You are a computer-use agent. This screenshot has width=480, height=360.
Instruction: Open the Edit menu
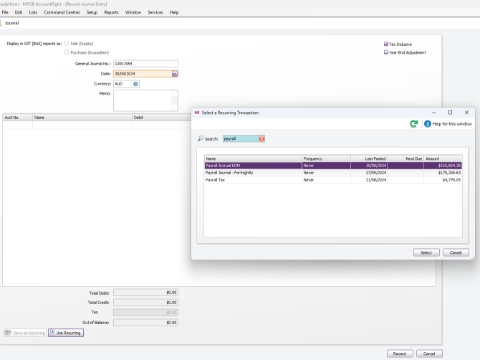(18, 12)
